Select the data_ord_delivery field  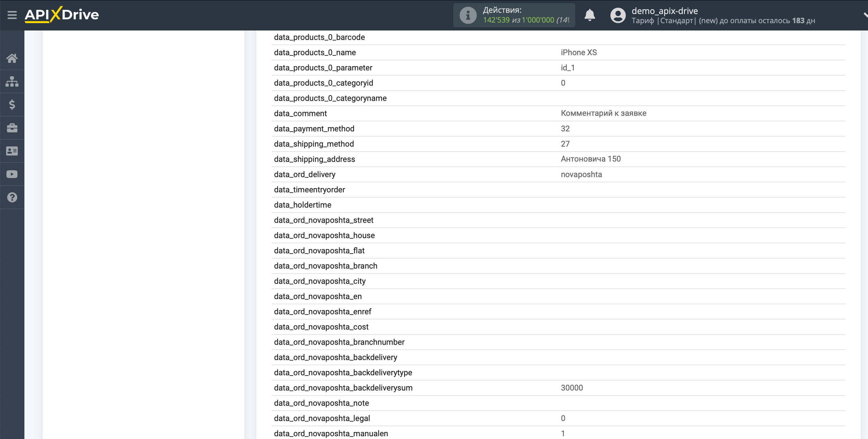point(305,174)
